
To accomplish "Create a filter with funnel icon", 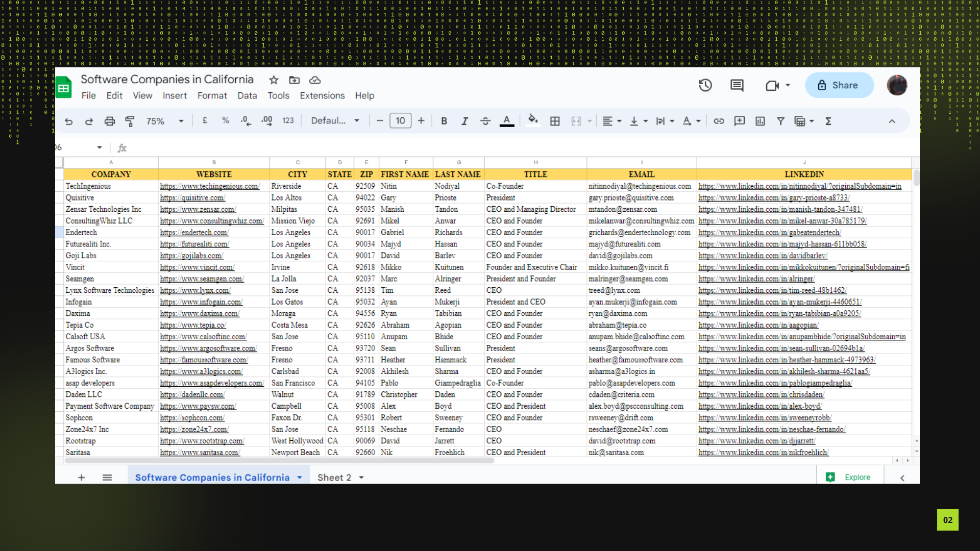I will 780,121.
